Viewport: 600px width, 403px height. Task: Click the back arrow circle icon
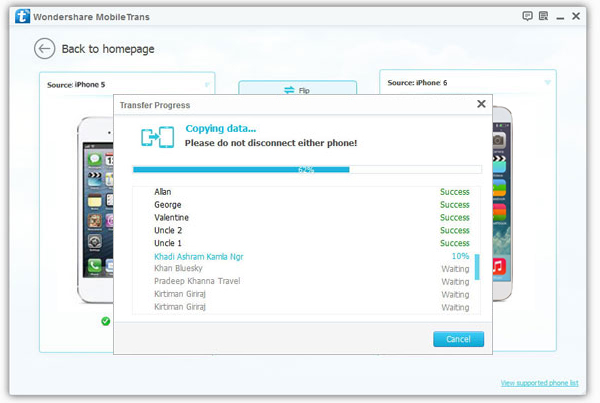coord(44,49)
